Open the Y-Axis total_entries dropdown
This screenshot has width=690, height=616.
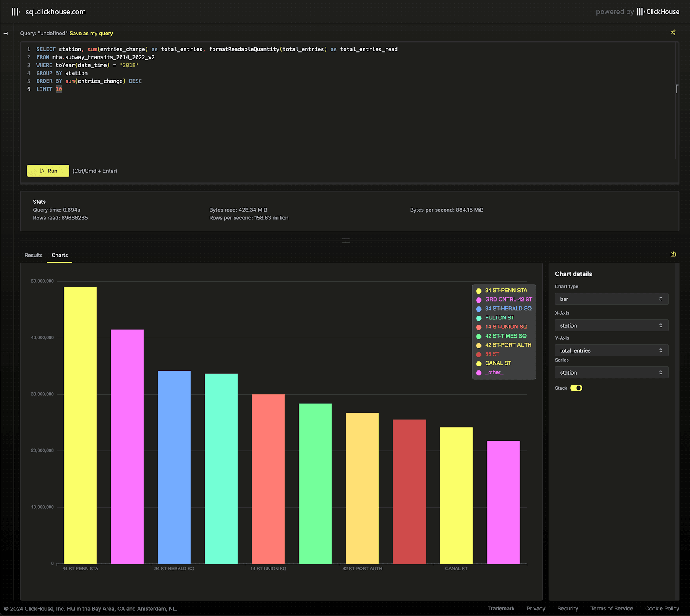[x=611, y=350]
